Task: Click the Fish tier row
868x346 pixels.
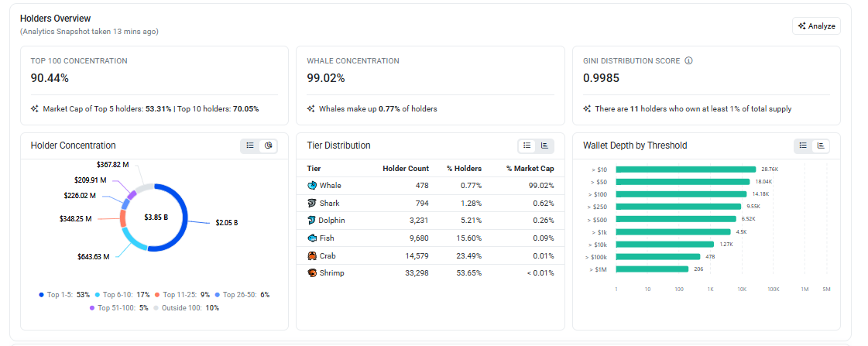Action: pyautogui.click(x=431, y=238)
